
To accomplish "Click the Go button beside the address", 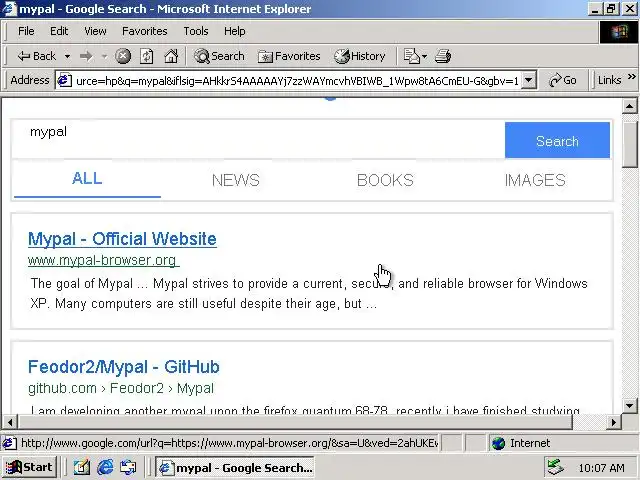I will tap(562, 80).
